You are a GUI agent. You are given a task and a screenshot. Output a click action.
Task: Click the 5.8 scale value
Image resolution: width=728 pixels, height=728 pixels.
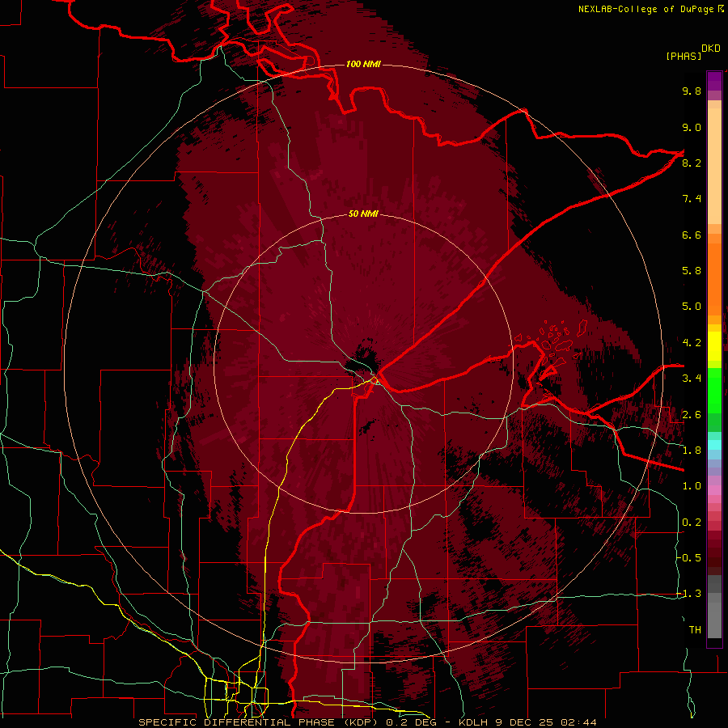(692, 271)
